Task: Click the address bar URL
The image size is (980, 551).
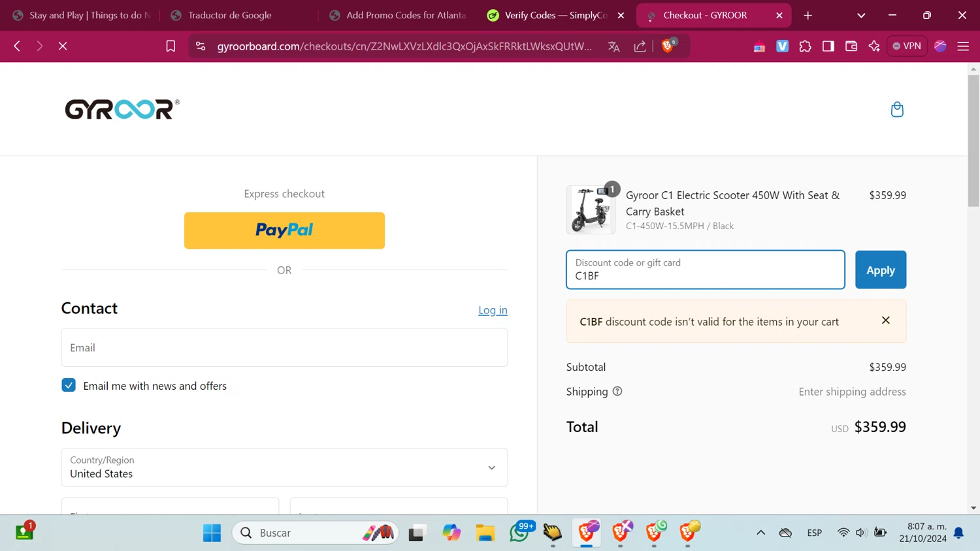Action: point(404,46)
